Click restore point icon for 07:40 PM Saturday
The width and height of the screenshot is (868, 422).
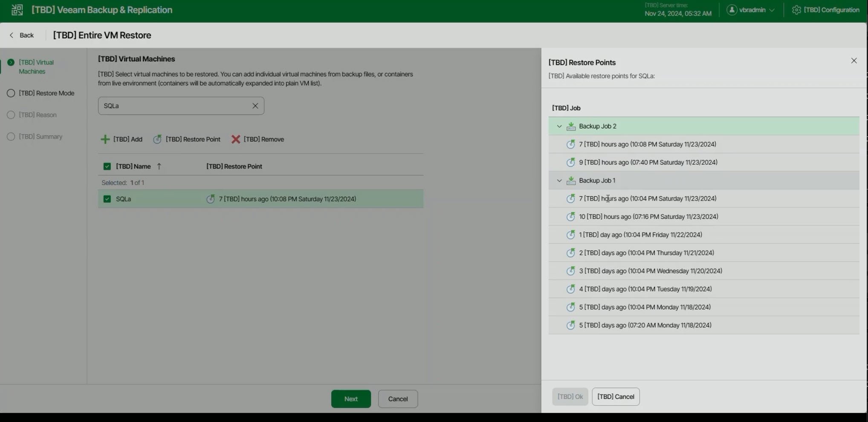(x=570, y=162)
